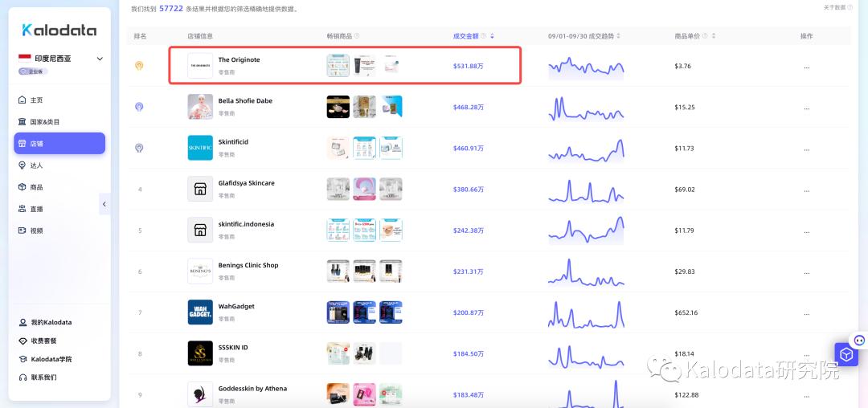
Task: Click the 57722 results count
Action: pyautogui.click(x=171, y=9)
